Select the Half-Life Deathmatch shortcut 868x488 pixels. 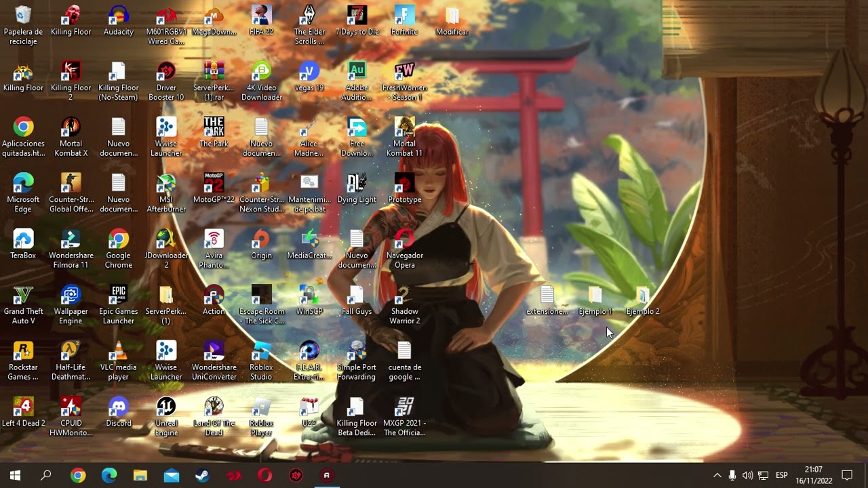(71, 361)
